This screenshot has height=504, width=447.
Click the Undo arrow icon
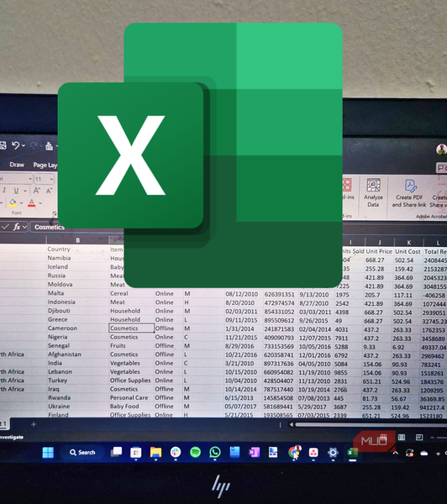click(15, 145)
